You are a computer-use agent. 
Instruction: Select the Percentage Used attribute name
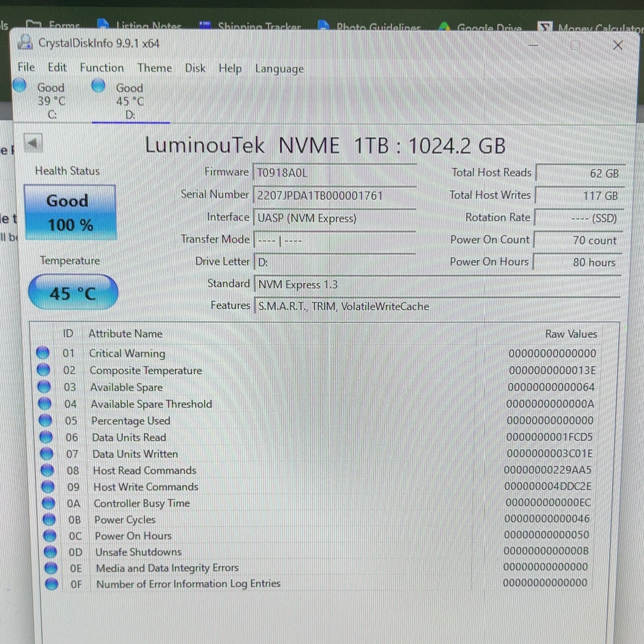pyautogui.click(x=130, y=421)
